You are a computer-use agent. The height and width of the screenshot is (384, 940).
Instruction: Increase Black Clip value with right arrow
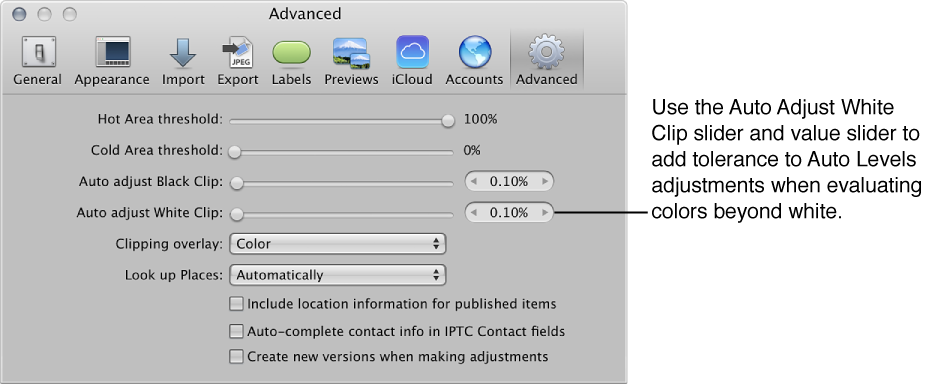544,182
